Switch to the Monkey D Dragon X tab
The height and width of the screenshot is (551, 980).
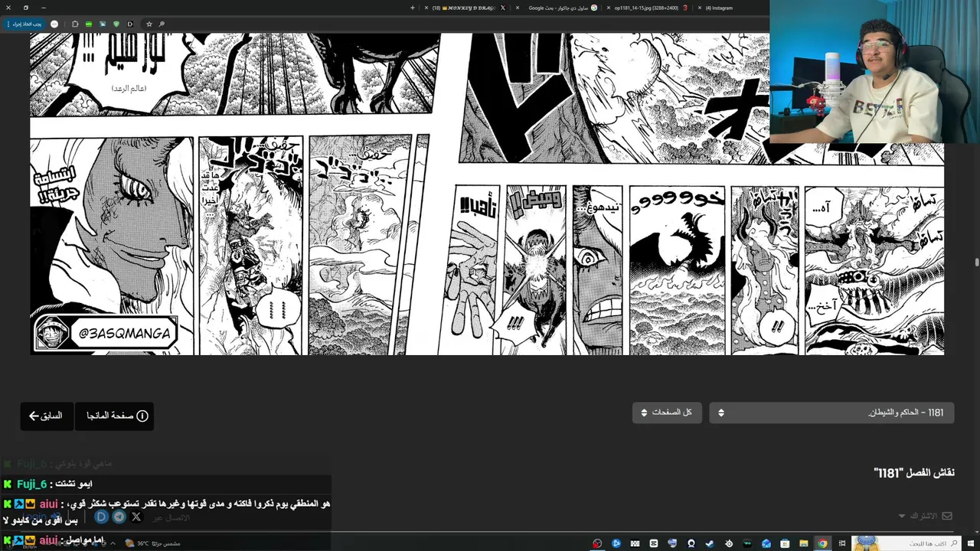[x=467, y=8]
